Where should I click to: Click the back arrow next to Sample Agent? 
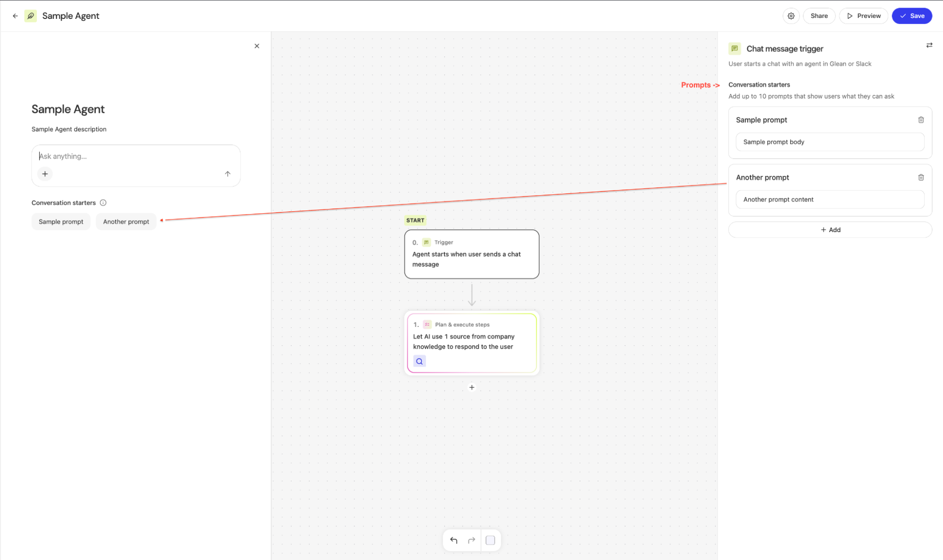click(x=15, y=16)
